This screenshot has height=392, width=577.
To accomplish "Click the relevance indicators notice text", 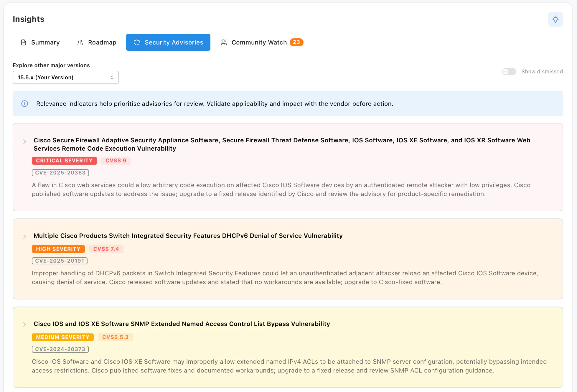I will (x=215, y=104).
